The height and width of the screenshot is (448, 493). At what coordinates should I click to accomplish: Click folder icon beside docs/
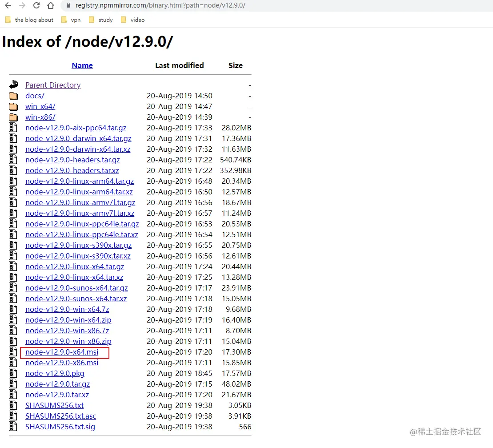pos(13,96)
